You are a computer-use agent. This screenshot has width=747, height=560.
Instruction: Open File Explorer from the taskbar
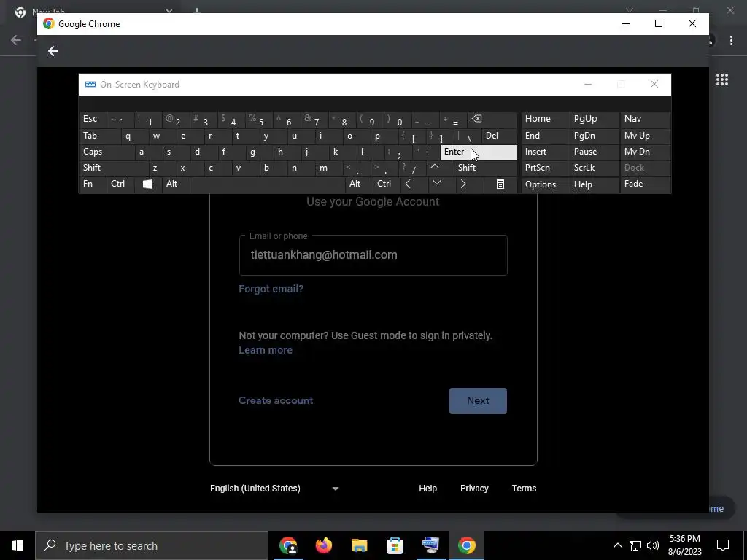(x=359, y=545)
